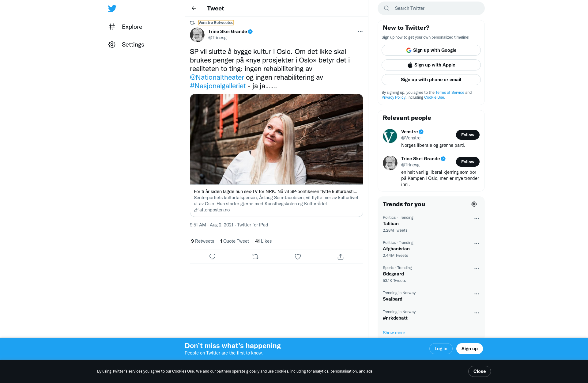Viewport: 588px width, 383px height.
Task: Show more trends
Action: (x=394, y=333)
